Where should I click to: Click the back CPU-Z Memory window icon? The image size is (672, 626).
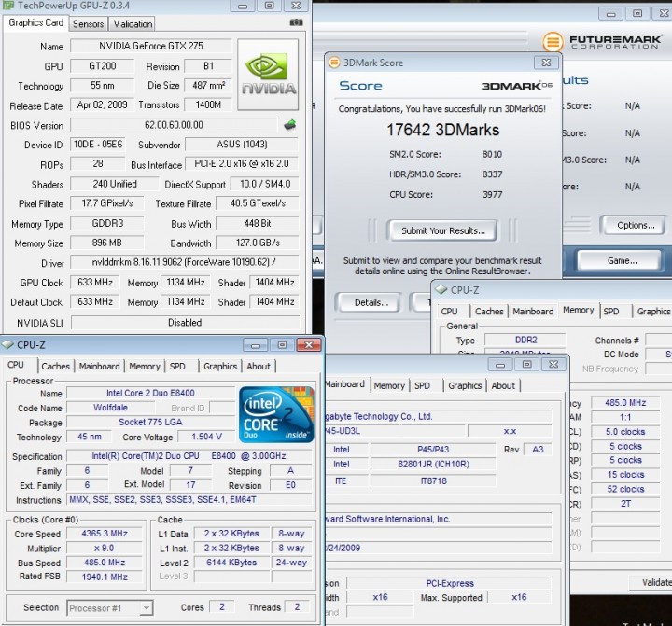click(x=441, y=290)
